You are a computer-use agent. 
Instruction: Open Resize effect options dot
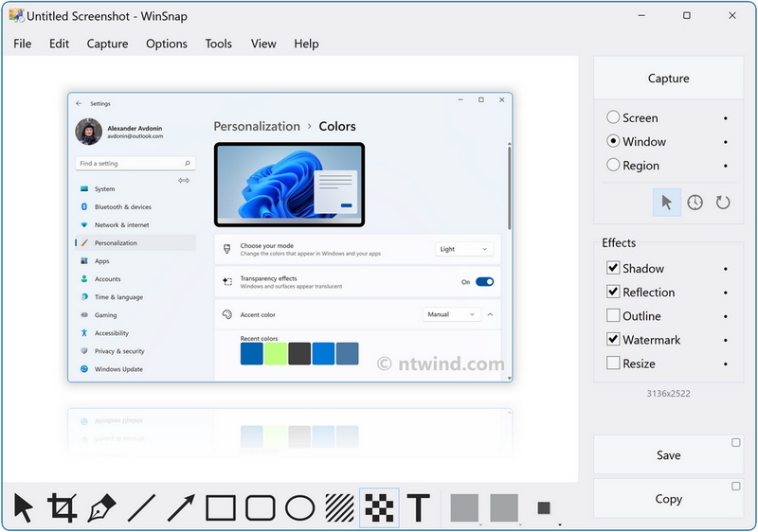click(x=726, y=364)
